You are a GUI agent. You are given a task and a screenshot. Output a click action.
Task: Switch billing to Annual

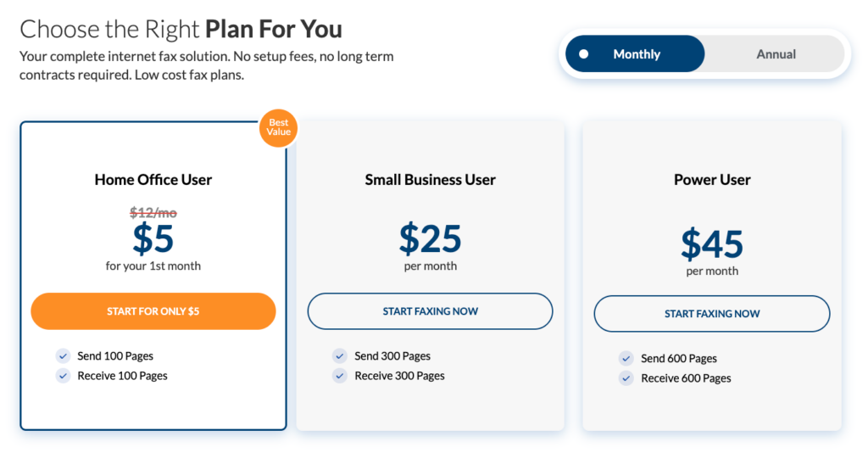(776, 54)
